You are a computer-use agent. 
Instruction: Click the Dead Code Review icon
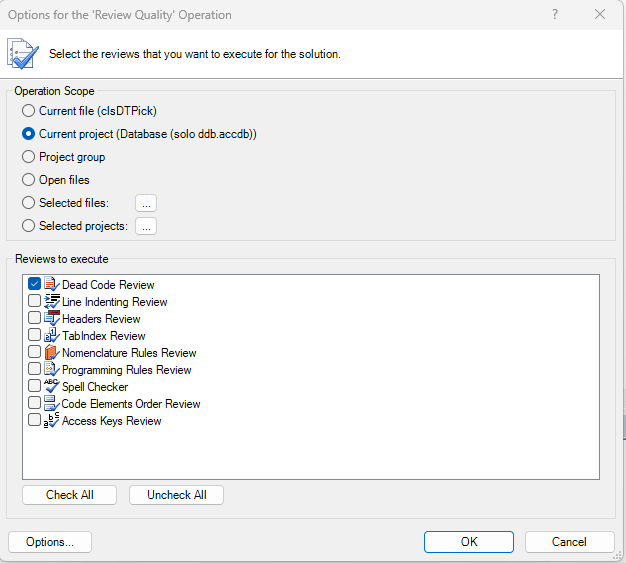(x=51, y=285)
